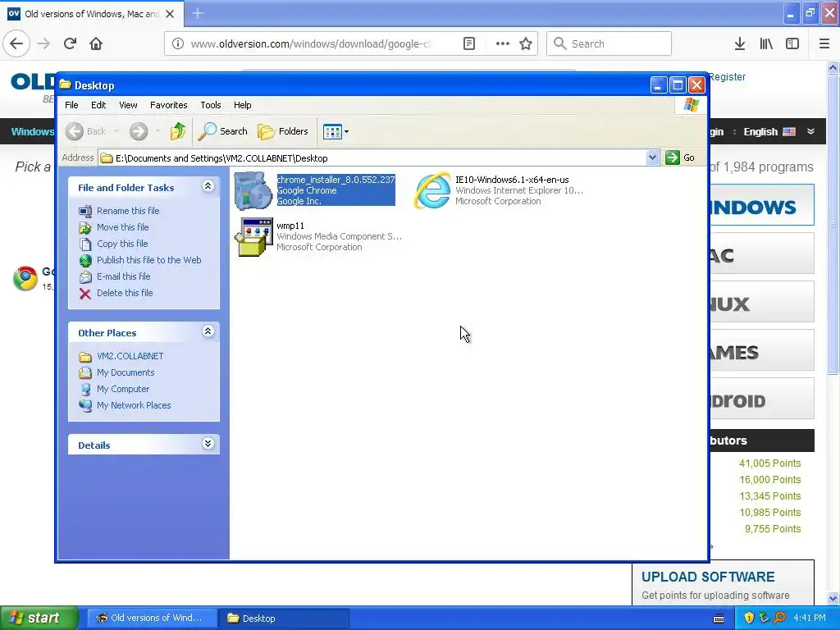Click Firefox back arrow button
The width and height of the screenshot is (840, 630).
(16, 43)
